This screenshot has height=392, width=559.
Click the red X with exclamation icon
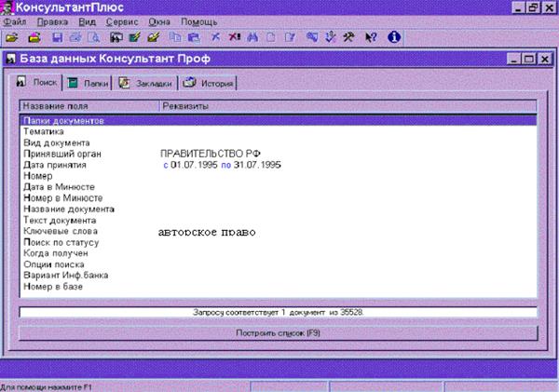point(234,37)
